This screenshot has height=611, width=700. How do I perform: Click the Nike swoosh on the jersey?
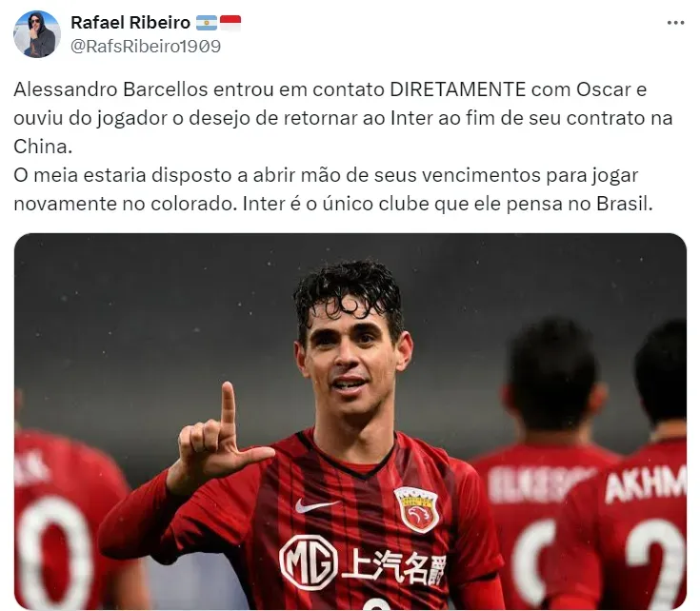tap(316, 505)
